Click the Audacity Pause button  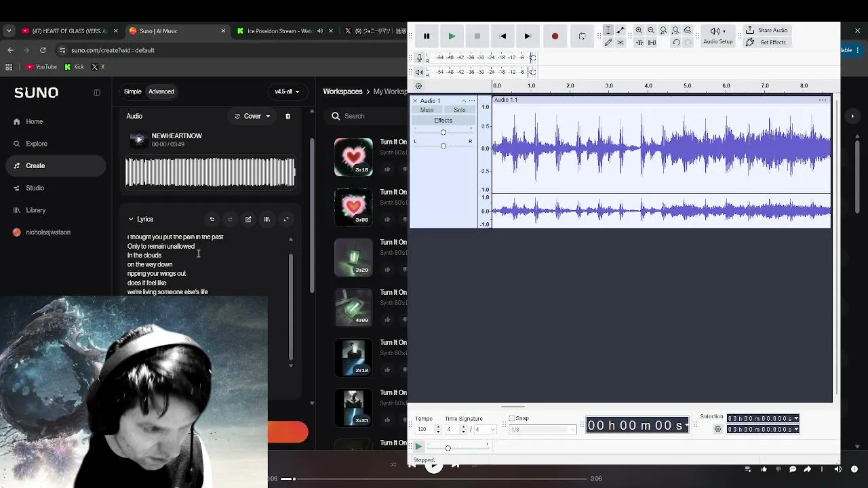tap(427, 36)
